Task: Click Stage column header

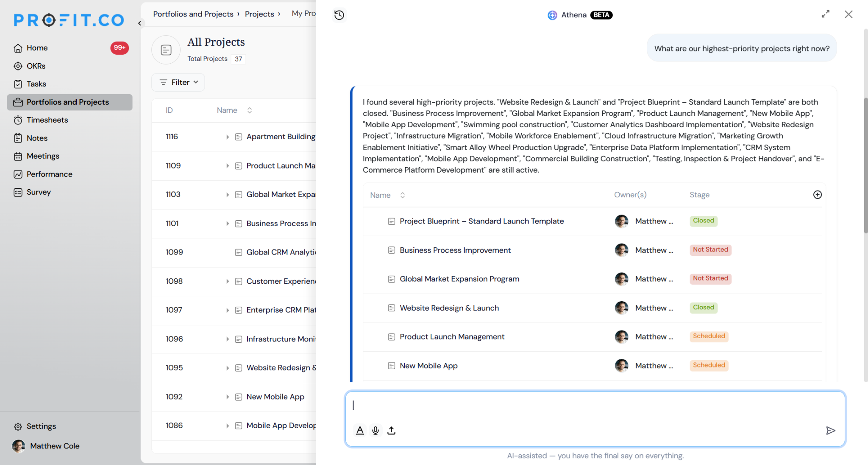Action: [x=699, y=195]
